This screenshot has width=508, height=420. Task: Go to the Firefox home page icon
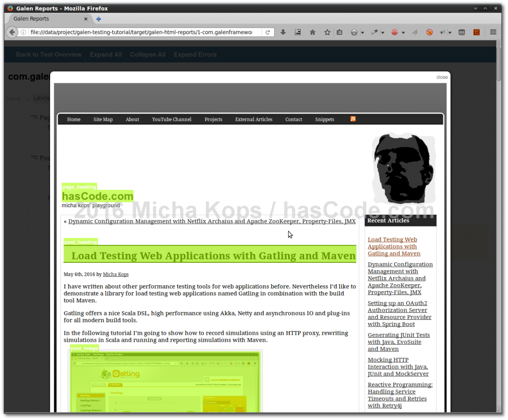coord(313,32)
